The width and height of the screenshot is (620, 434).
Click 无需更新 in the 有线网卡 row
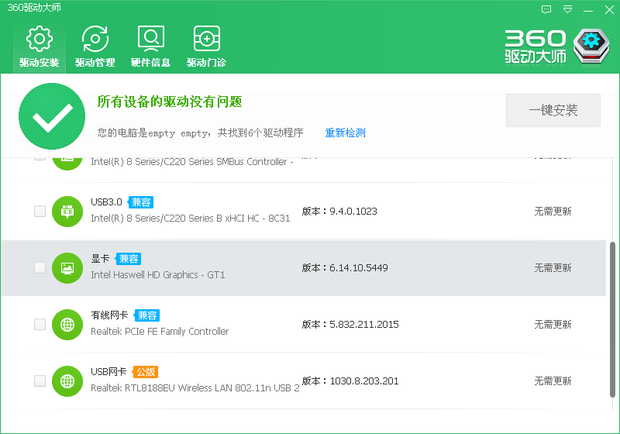coord(553,325)
